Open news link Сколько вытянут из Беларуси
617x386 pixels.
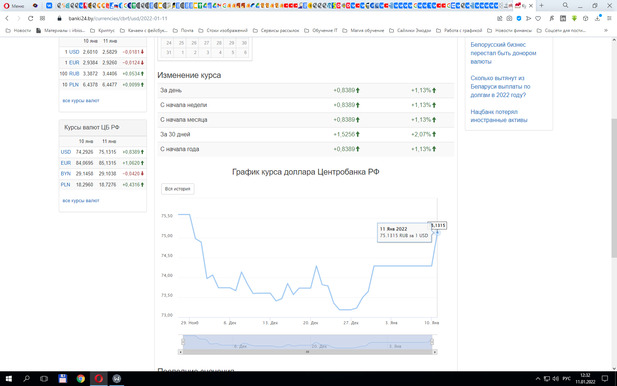pyautogui.click(x=500, y=87)
